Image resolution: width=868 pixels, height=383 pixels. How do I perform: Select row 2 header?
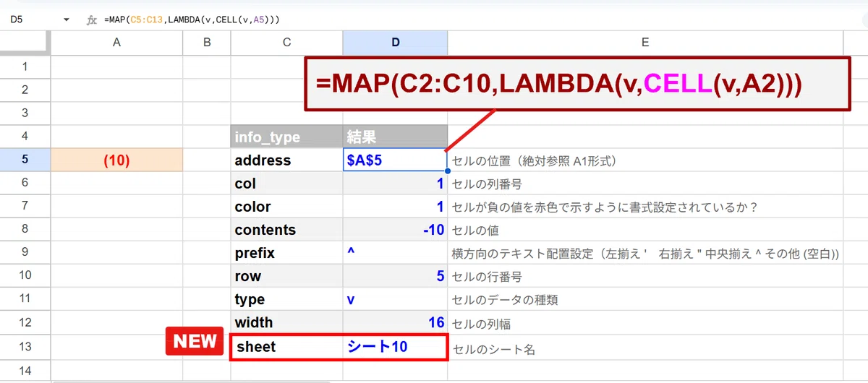tap(25, 90)
